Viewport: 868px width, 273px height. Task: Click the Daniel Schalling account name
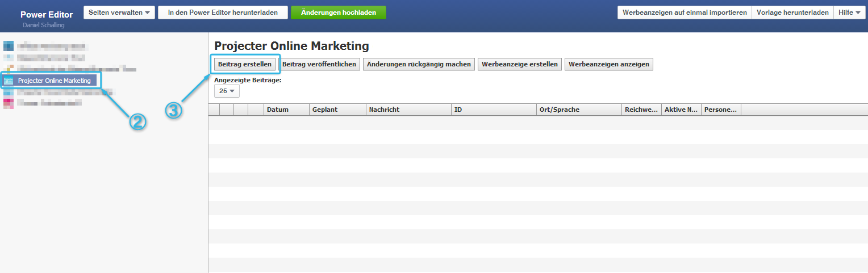(43, 26)
